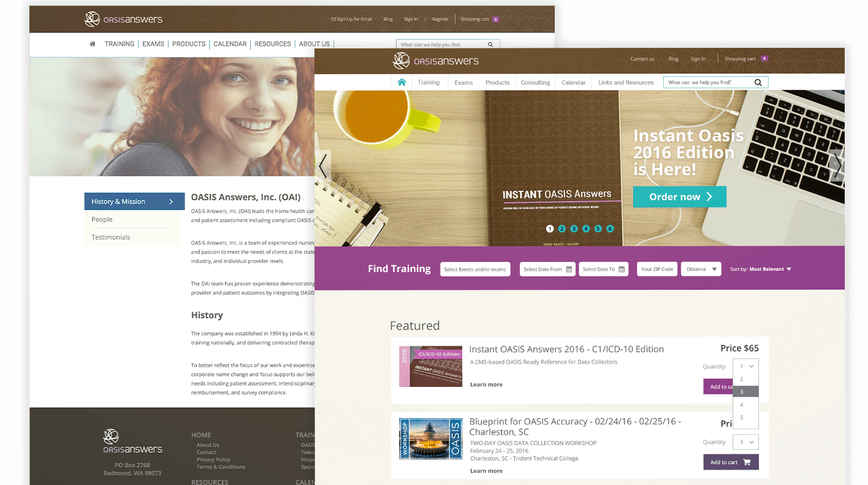Open the Exams menu in the front window
The width and height of the screenshot is (868, 485).
(463, 82)
